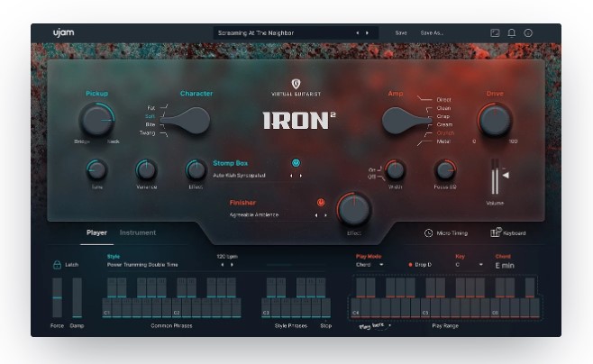
Task: Open Finisher preset Agreeable Ambience list
Action: [x=254, y=215]
